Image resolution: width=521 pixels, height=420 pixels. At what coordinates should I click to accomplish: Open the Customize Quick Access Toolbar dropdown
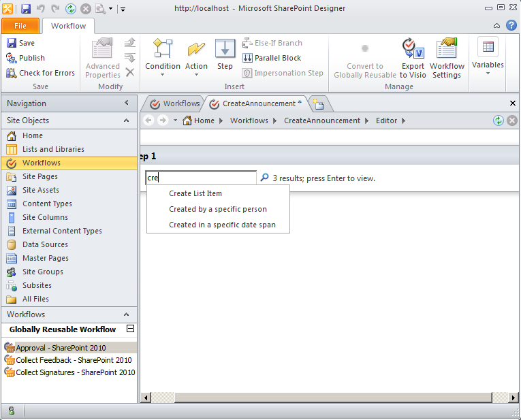(123, 10)
